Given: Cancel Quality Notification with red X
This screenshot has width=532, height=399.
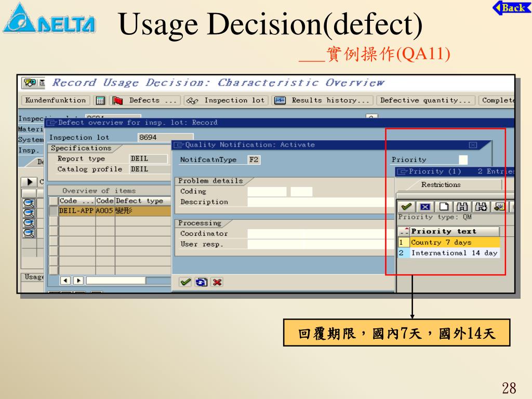Looking at the screenshot, I should pos(217,282).
